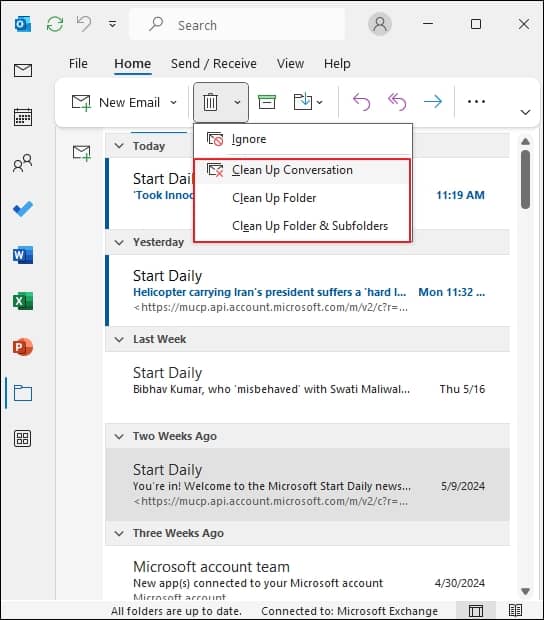Viewport: 544px width, 620px height.
Task: Click the Reply arrow icon
Action: click(x=361, y=102)
